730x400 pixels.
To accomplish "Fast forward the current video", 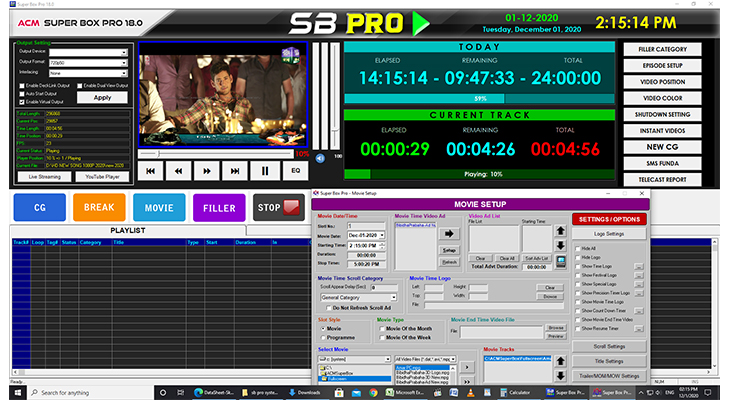I will (207, 171).
